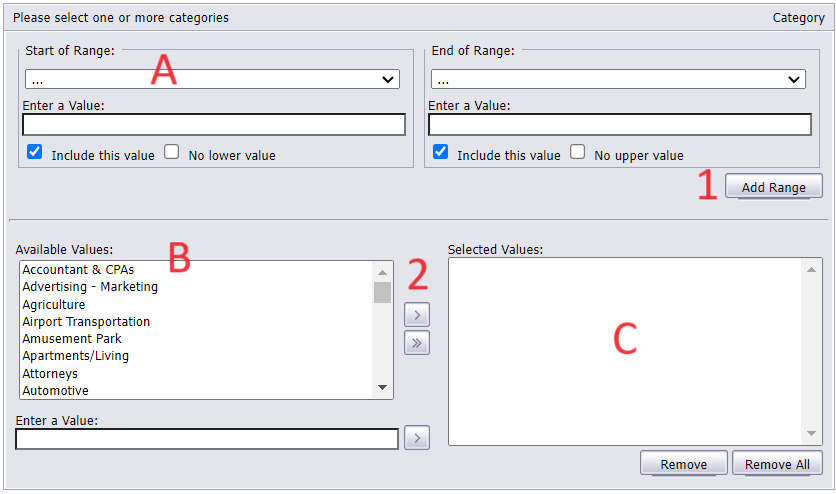Enable the No lower value checkbox
This screenshot has width=836, height=494.
(x=172, y=152)
